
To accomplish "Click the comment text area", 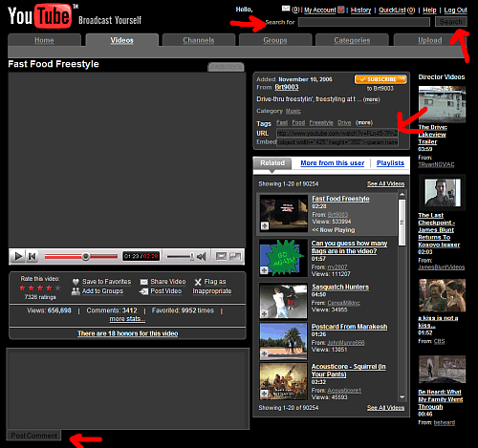I will pyautogui.click(x=128, y=389).
